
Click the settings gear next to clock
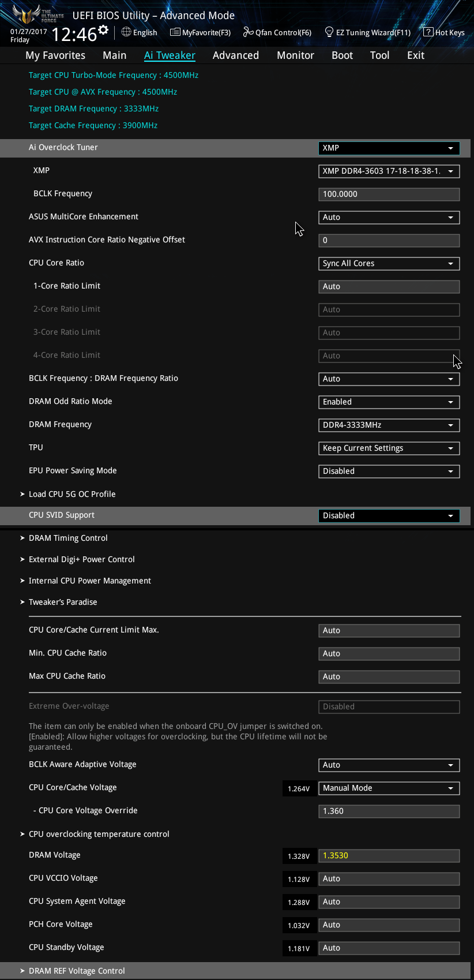click(103, 29)
